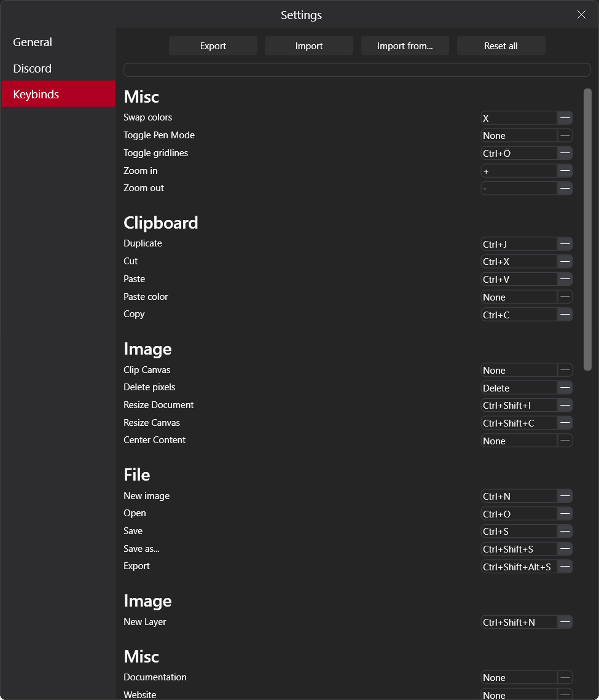Image resolution: width=599 pixels, height=700 pixels.
Task: Clear the Swap colors keybind
Action: tap(565, 117)
